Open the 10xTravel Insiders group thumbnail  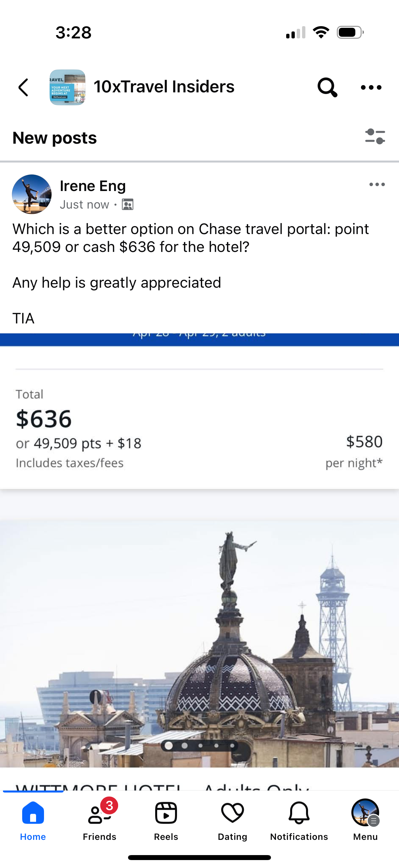click(x=67, y=88)
